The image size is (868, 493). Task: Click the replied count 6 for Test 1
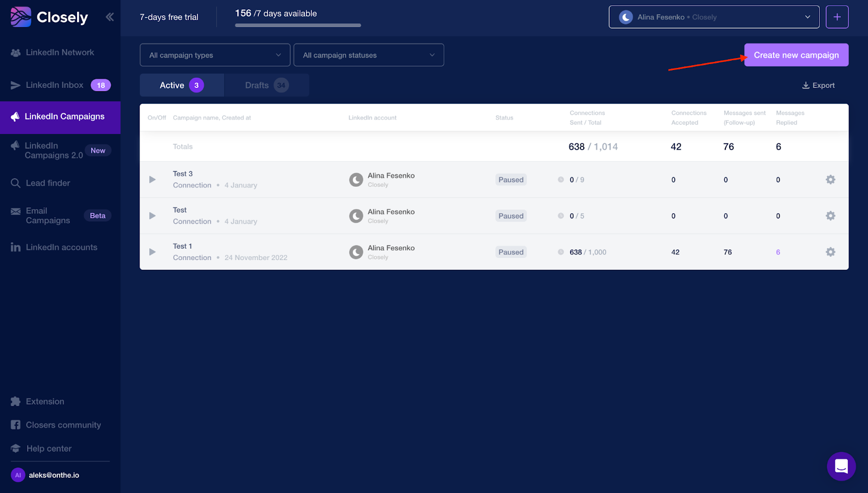point(778,252)
